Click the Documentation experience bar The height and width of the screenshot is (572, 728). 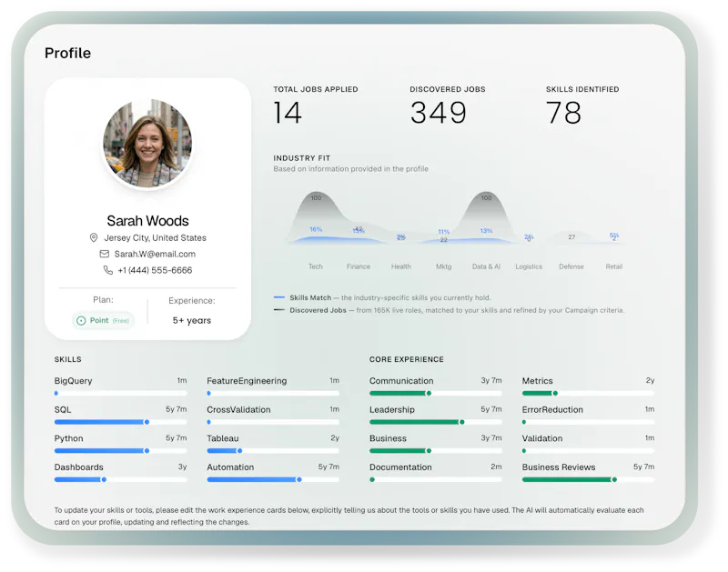pos(436,479)
